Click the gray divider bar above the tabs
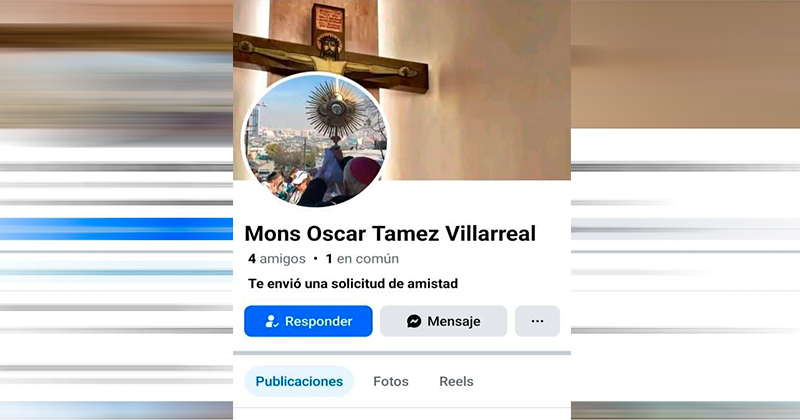The width and height of the screenshot is (800, 420). pos(402,353)
